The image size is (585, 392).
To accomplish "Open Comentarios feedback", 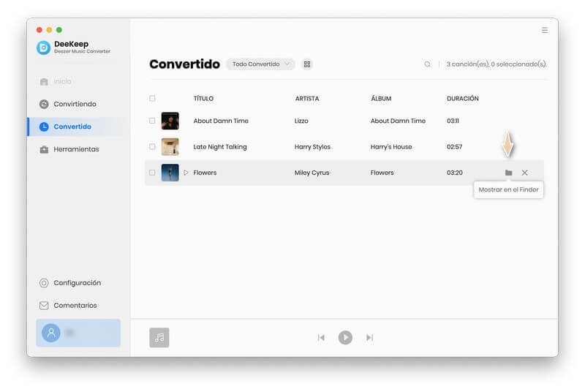I will 75,306.
